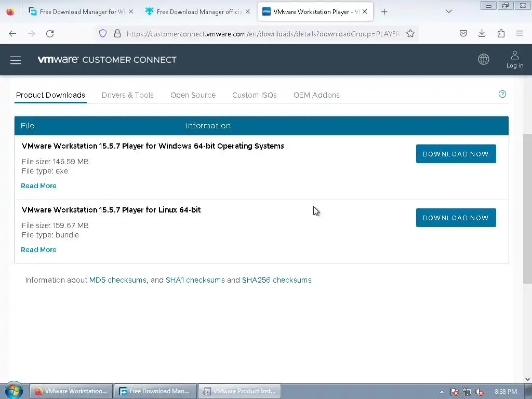Viewport: 532px width, 399px height.
Task: Open the Save to Pocket icon
Action: 463,33
